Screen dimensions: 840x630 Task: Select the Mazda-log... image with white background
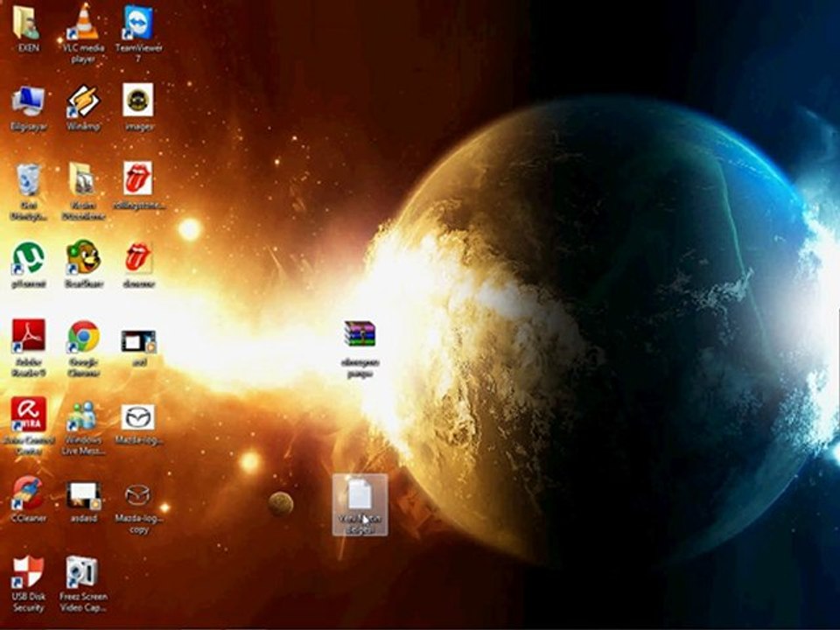pyautogui.click(x=137, y=416)
